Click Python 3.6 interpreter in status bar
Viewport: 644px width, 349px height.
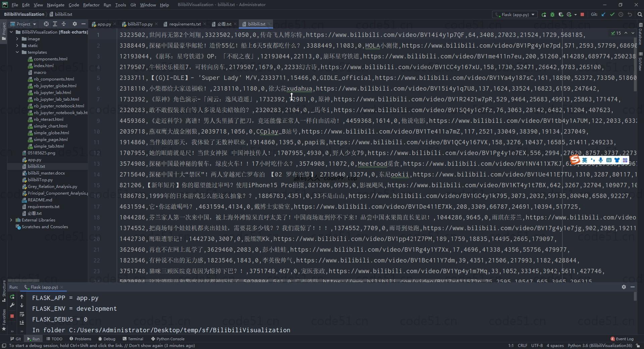(x=600, y=346)
